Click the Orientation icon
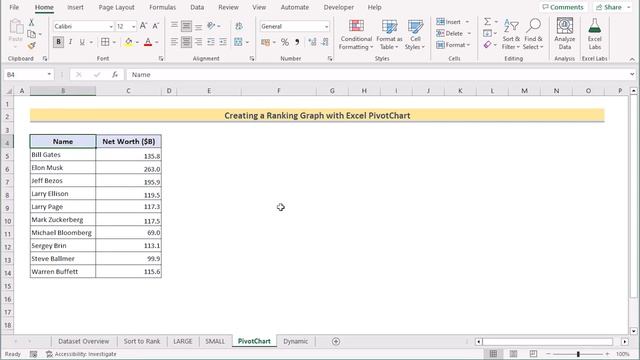 (x=211, y=26)
